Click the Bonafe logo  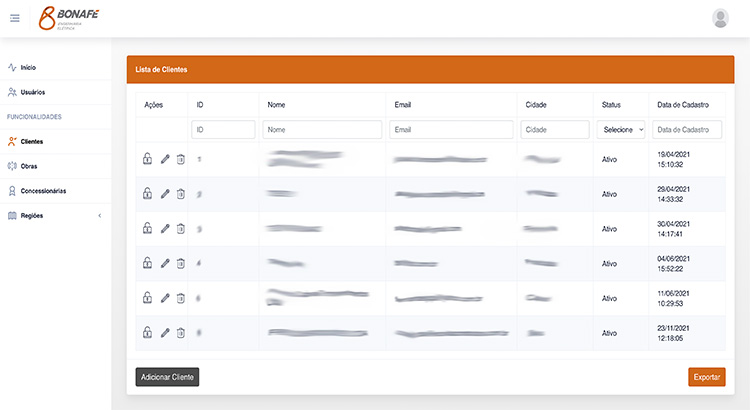click(x=69, y=18)
